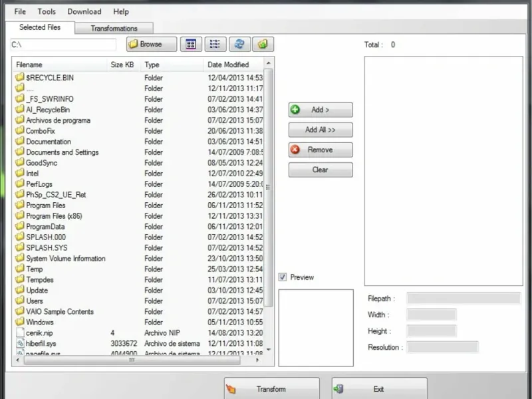Click the Resolution text field
This screenshot has width=532, height=399.
point(442,347)
